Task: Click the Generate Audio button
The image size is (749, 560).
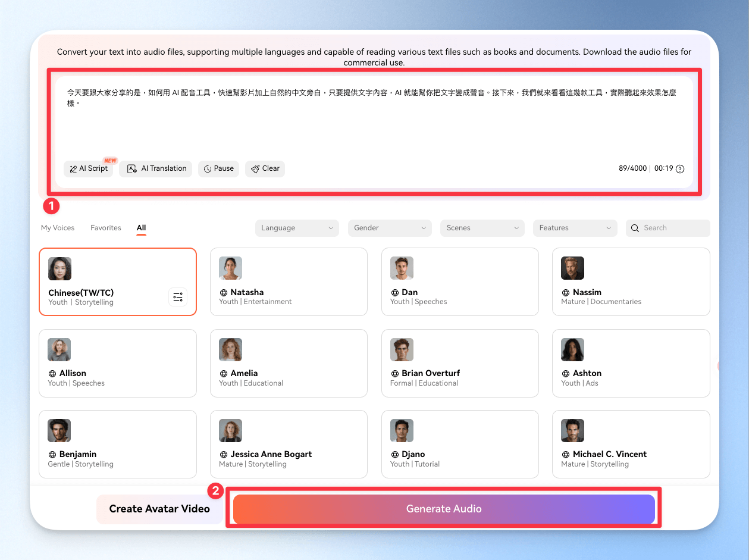Action: [x=444, y=509]
